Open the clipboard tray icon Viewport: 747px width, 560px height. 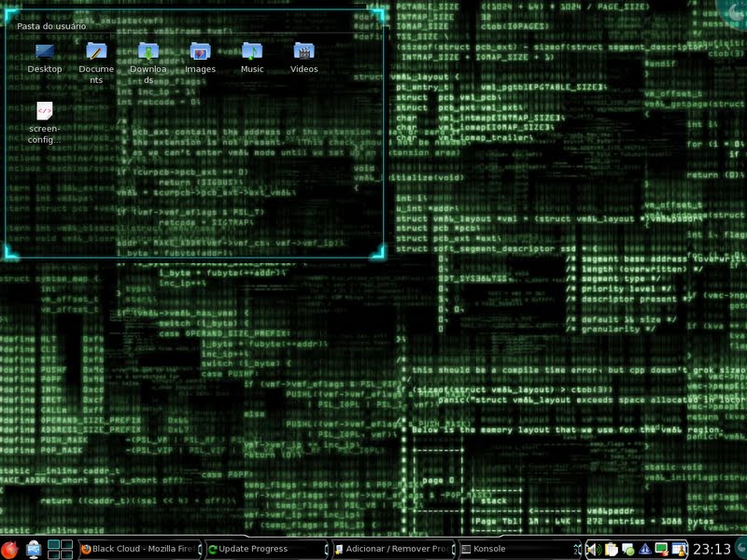(612, 550)
